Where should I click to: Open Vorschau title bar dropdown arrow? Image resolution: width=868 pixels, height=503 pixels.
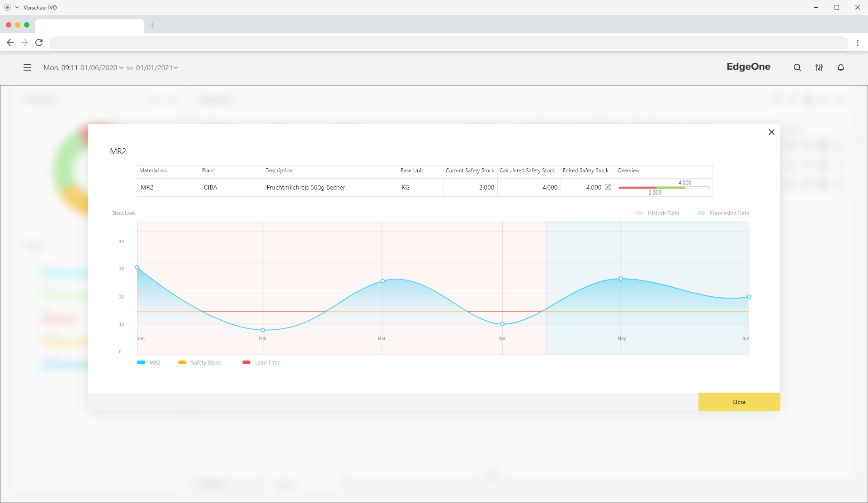(17, 7)
